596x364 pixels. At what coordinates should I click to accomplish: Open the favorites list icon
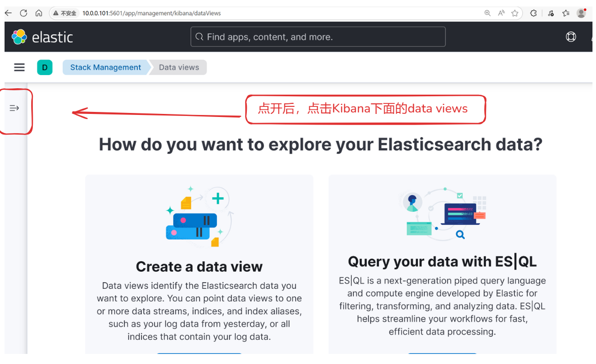pyautogui.click(x=566, y=13)
